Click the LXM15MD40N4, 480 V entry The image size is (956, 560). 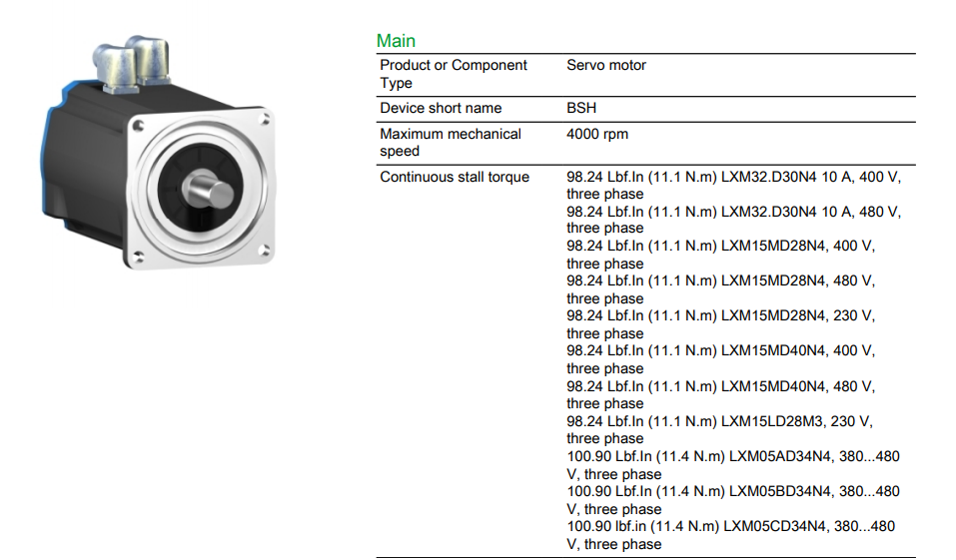tap(720, 395)
